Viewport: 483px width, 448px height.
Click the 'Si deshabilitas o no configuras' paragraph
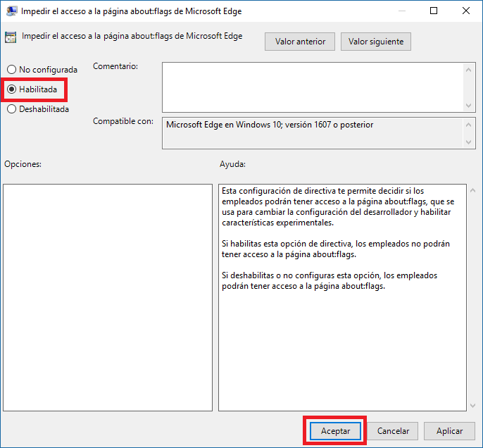pos(330,280)
